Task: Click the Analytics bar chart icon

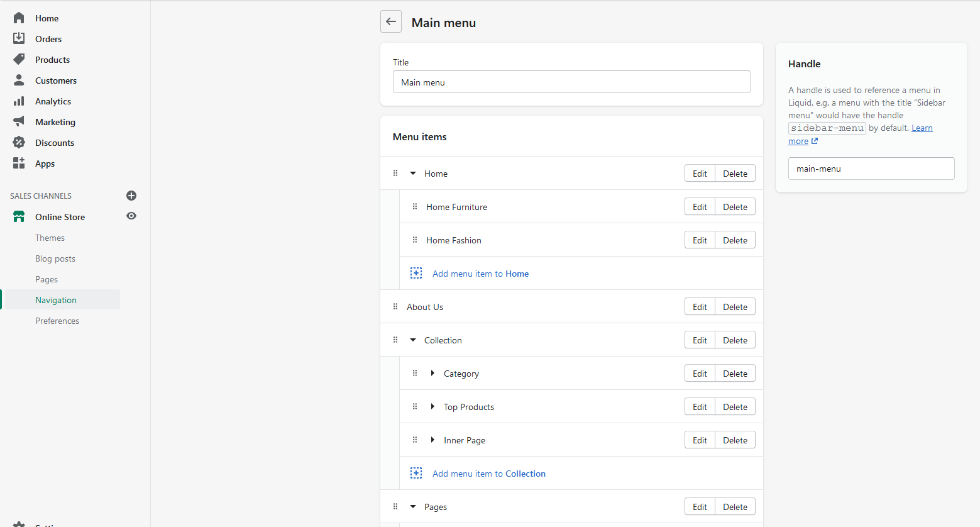Action: click(x=19, y=101)
